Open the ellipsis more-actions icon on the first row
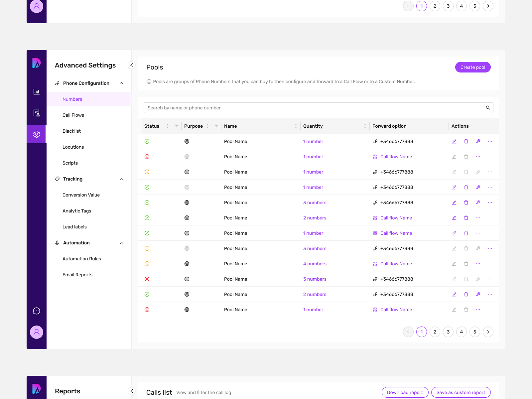 click(x=490, y=141)
